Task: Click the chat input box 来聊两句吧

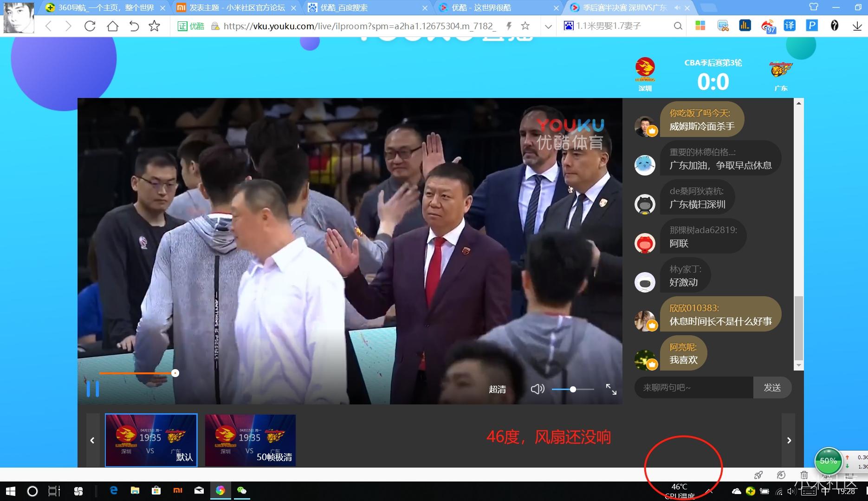Action: 693,387
